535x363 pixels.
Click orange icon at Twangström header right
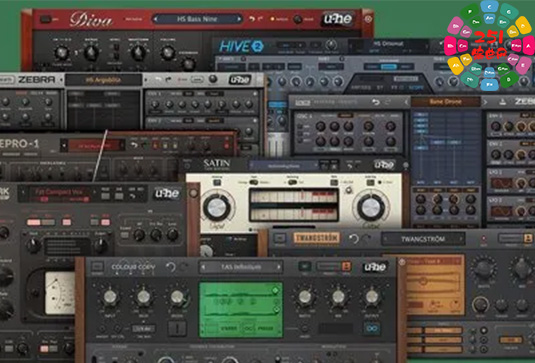(527, 238)
